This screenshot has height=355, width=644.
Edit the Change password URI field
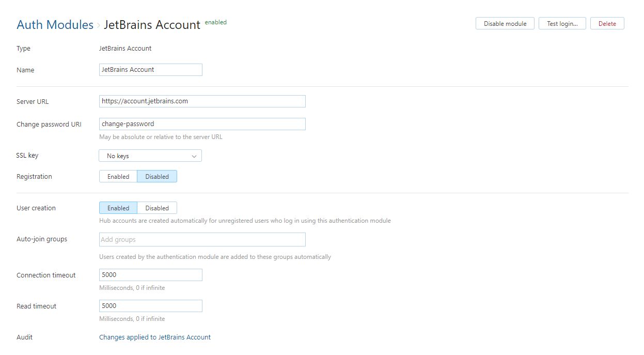pyautogui.click(x=202, y=124)
